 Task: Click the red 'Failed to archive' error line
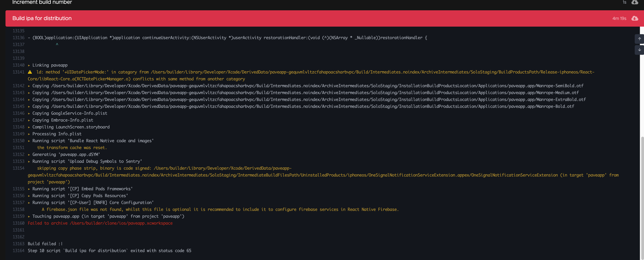coord(100,223)
